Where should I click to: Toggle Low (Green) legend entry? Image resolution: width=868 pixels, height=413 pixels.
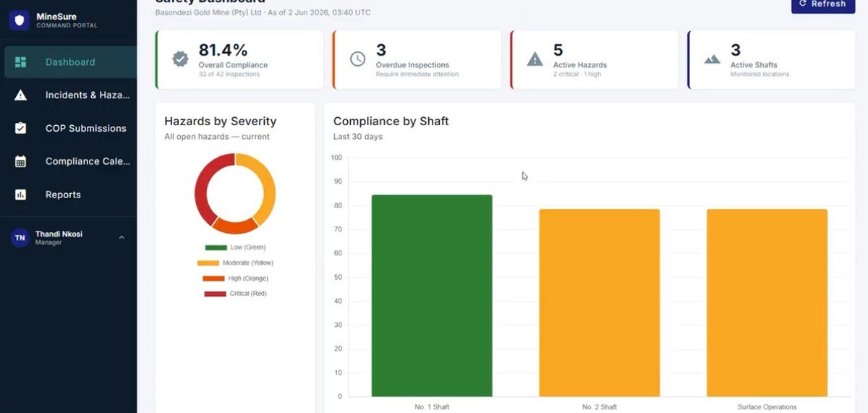(235, 247)
